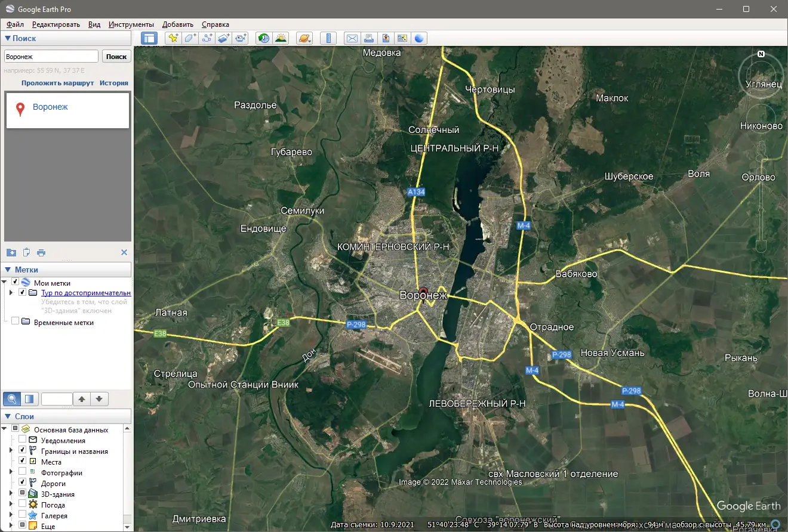Screen dimensions: 788x532
Task: Print the search results icon
Action: click(x=41, y=252)
